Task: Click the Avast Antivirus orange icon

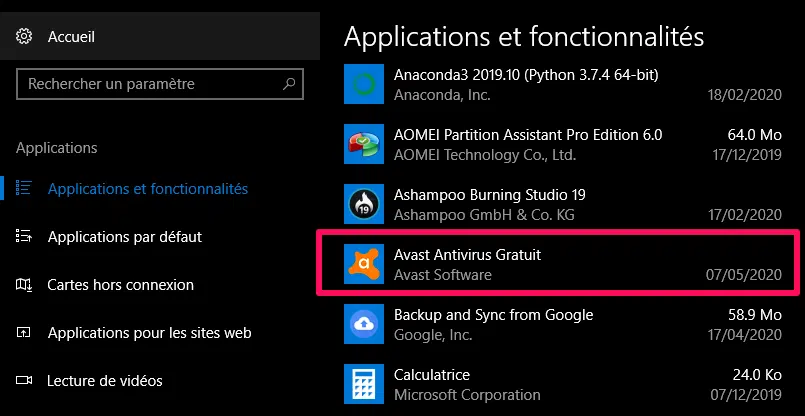Action: coord(363,264)
